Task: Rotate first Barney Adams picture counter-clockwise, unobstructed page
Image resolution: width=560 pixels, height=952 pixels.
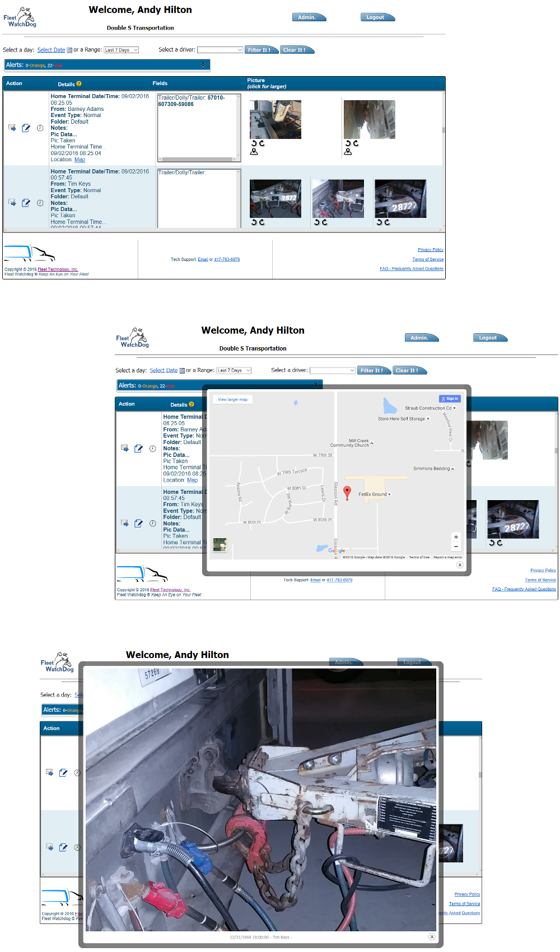Action: pyautogui.click(x=254, y=143)
